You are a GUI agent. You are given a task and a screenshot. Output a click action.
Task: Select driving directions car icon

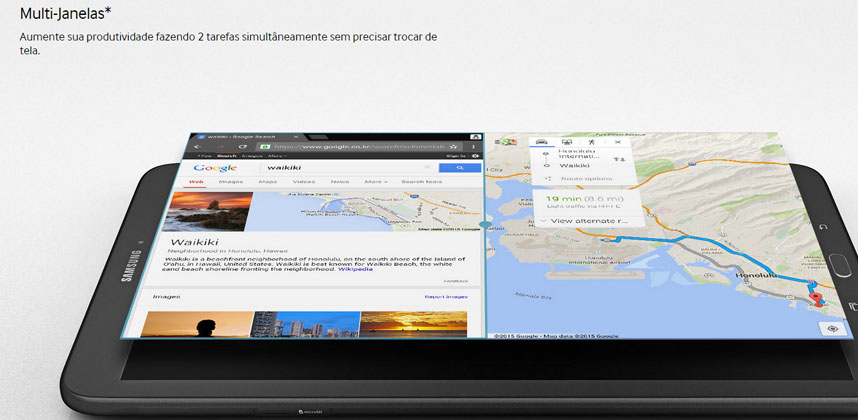(541, 142)
